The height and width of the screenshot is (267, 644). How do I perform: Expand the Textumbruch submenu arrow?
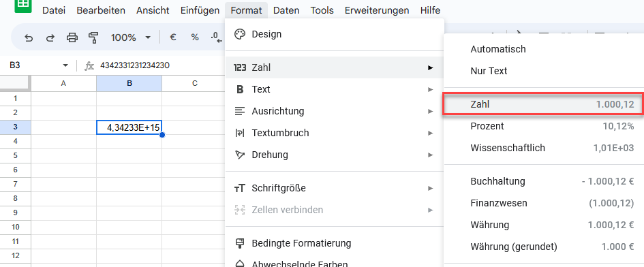coord(430,133)
